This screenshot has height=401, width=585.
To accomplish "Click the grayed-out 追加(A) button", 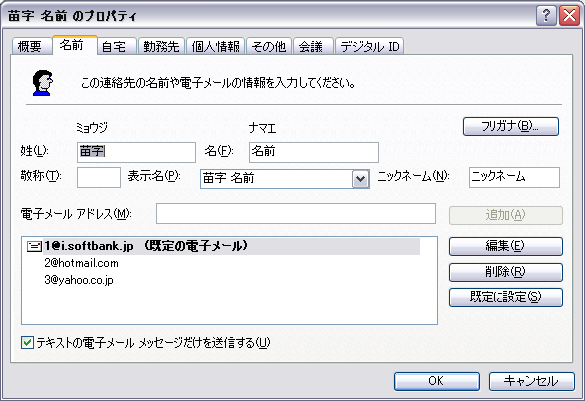I will [506, 215].
